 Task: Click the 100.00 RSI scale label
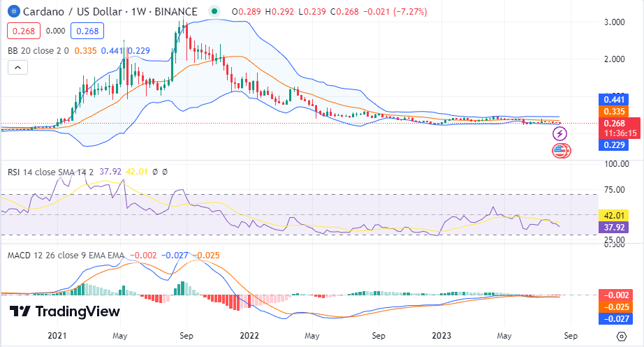click(617, 164)
